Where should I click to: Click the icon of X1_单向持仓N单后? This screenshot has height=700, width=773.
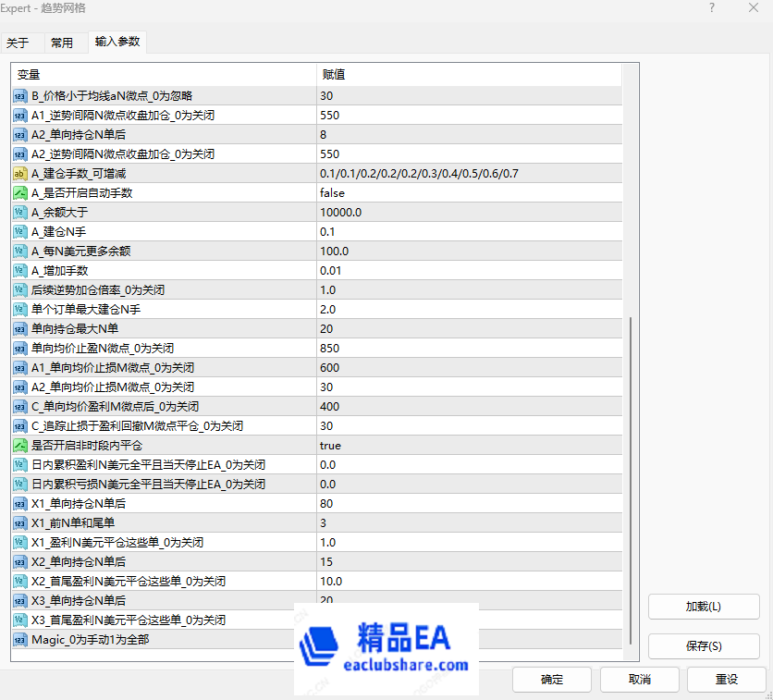click(x=20, y=504)
